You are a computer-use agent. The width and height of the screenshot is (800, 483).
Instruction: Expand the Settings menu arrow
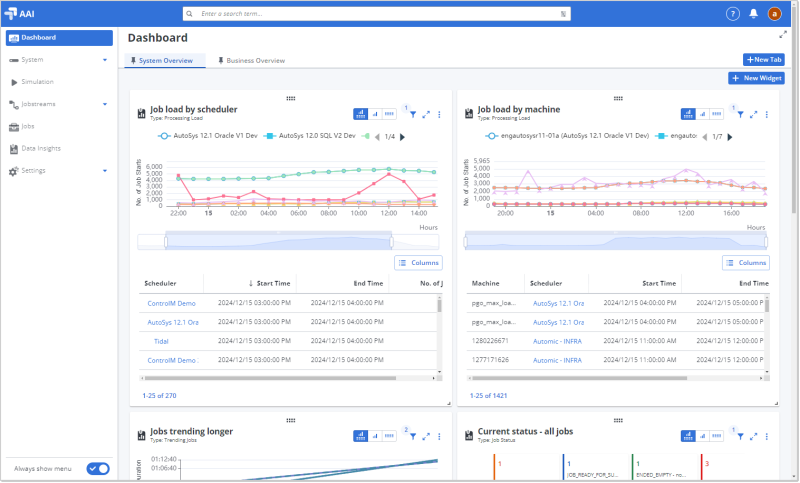point(105,170)
